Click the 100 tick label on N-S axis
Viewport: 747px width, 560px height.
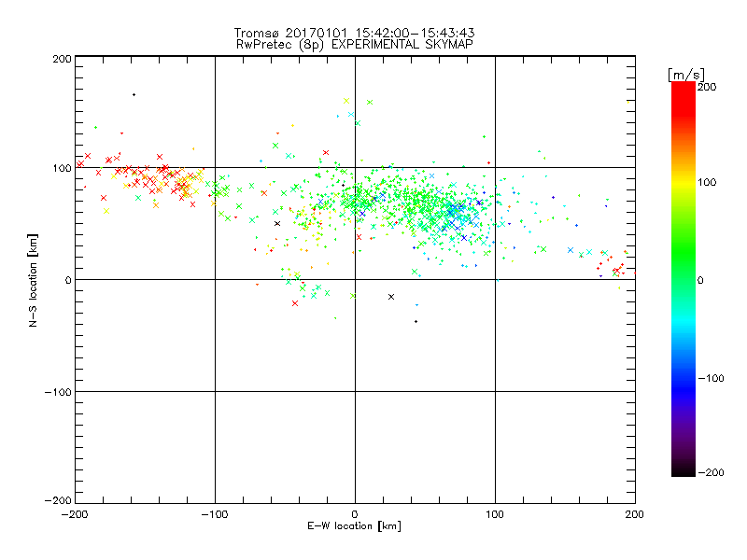[x=62, y=169]
